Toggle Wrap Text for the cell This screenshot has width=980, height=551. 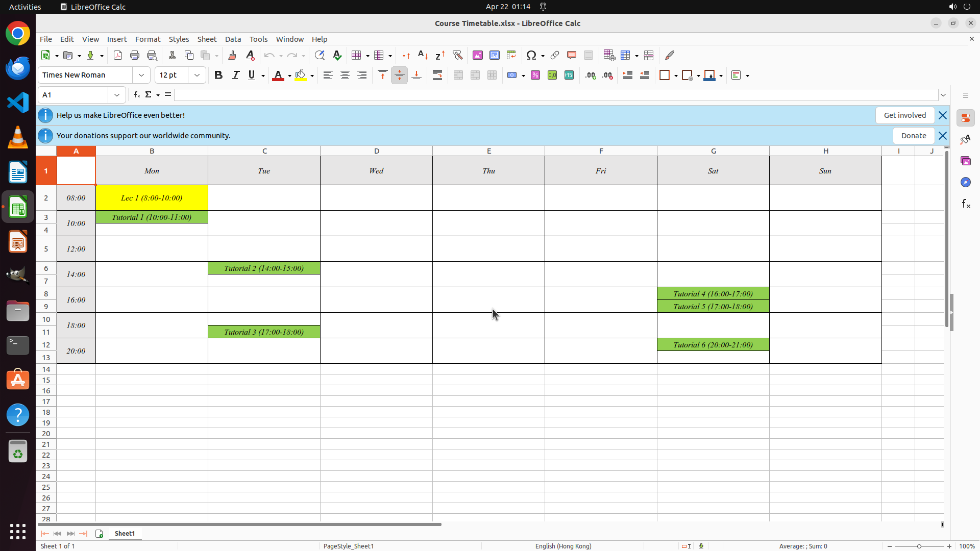coord(437,75)
